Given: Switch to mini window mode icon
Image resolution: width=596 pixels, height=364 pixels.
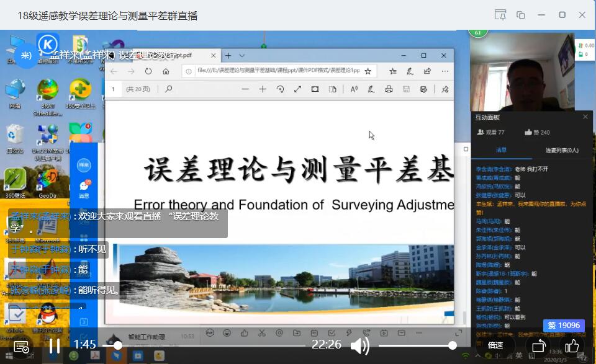Looking at the screenshot, I should (521, 15).
